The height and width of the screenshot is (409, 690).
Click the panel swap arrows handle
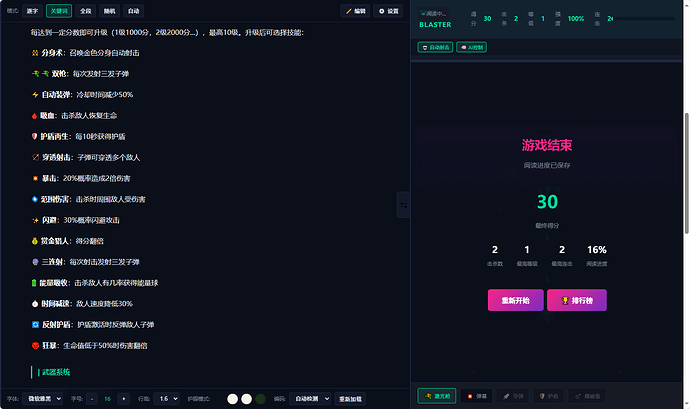tap(404, 205)
